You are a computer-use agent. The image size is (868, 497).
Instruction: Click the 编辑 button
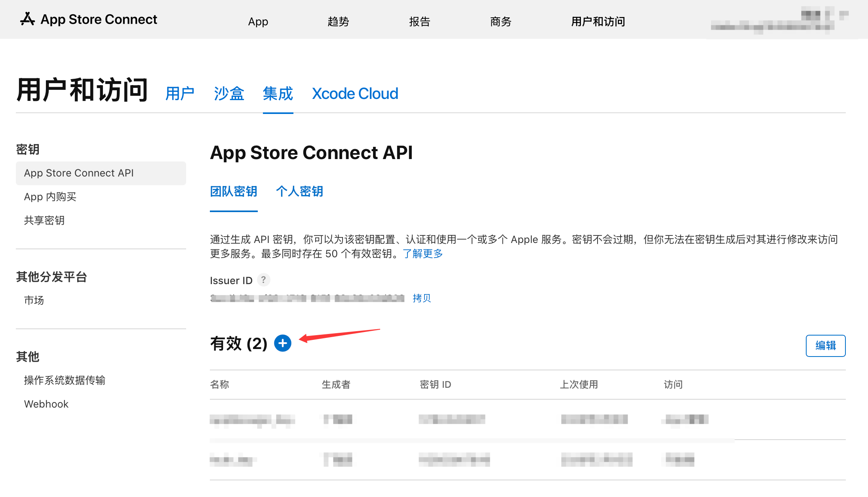pyautogui.click(x=826, y=345)
